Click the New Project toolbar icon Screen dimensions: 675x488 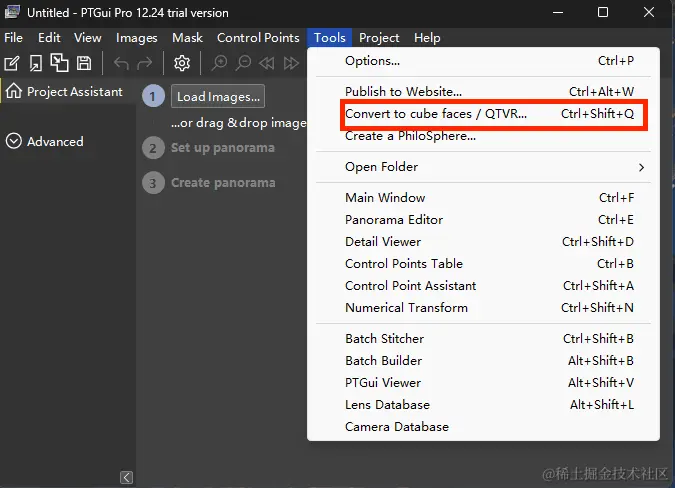tap(12, 63)
